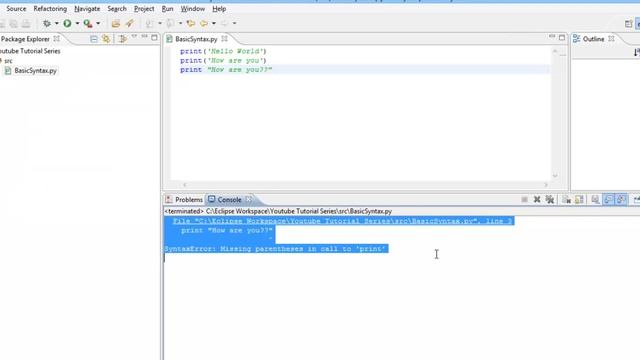This screenshot has width=640, height=360.
Task: Open the Project menu
Action: coord(144,9)
